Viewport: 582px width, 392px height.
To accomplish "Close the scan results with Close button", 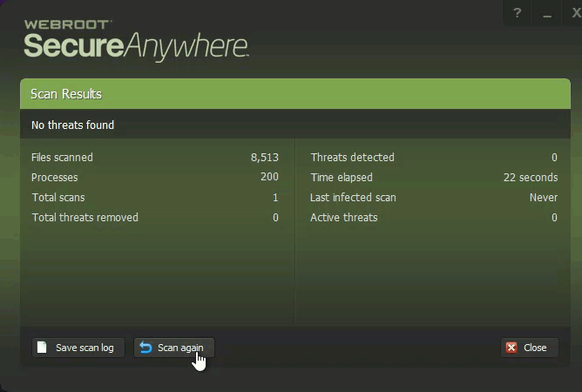I will pos(530,348).
